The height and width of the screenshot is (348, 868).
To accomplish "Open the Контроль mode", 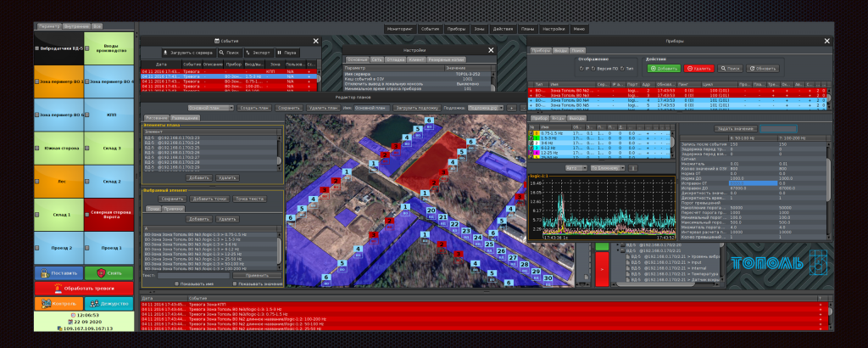I will click(x=58, y=303).
